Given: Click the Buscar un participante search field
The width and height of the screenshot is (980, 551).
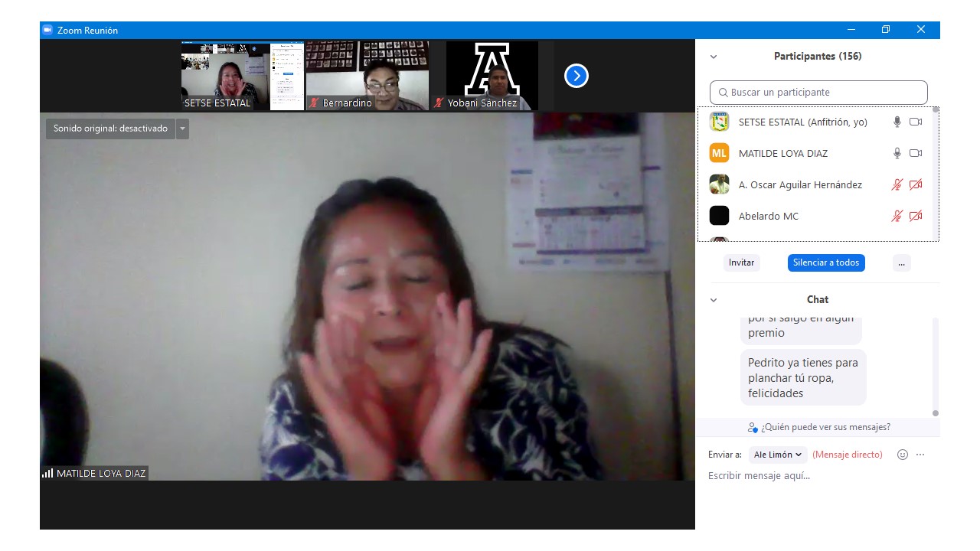Looking at the screenshot, I should coord(818,93).
